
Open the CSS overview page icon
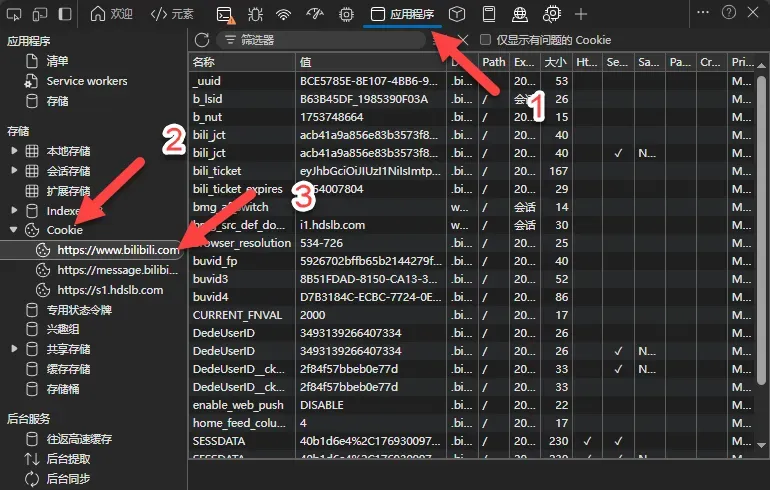click(489, 14)
